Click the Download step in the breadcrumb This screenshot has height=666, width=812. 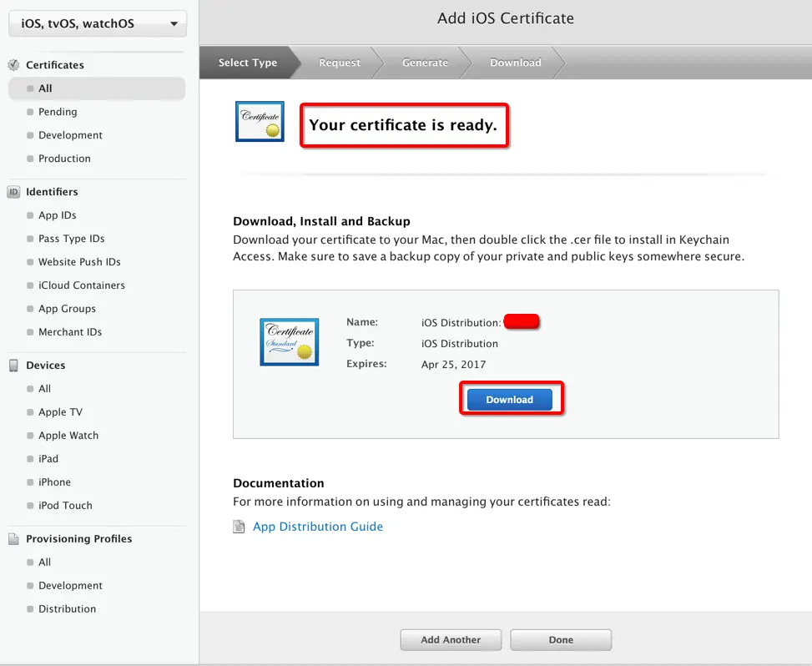pyautogui.click(x=516, y=63)
